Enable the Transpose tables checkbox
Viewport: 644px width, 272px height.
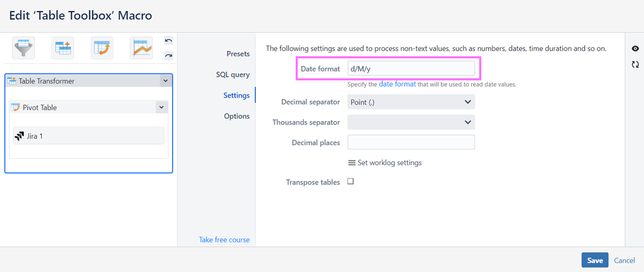351,181
